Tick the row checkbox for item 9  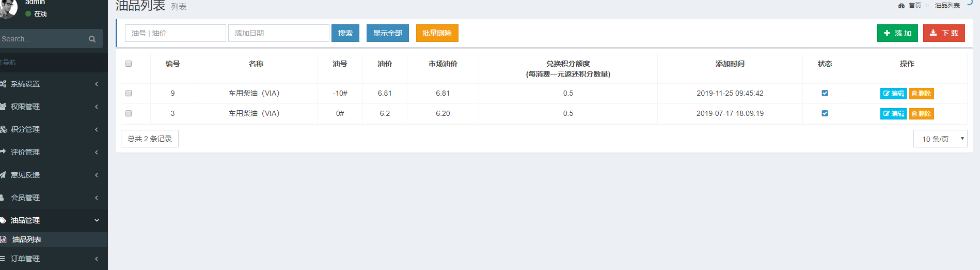(x=129, y=93)
